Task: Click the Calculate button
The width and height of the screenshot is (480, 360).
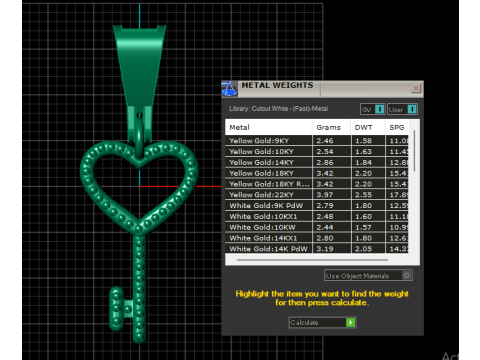Action: point(322,322)
